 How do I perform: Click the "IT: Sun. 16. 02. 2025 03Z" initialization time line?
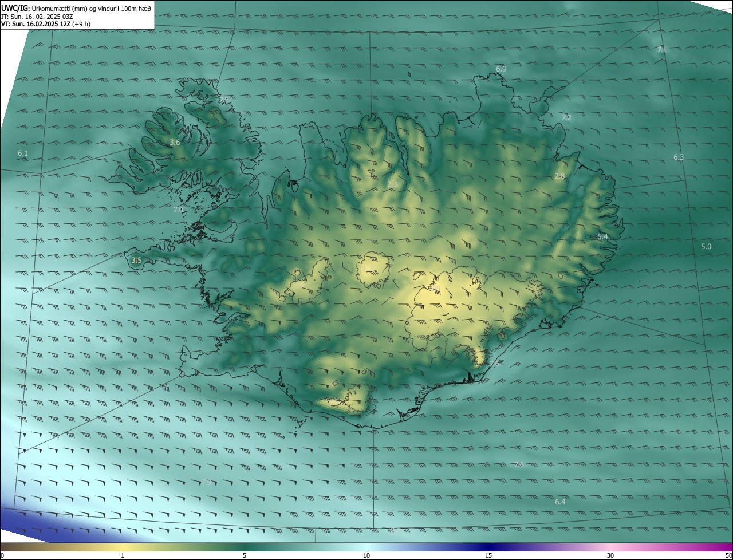(x=37, y=17)
